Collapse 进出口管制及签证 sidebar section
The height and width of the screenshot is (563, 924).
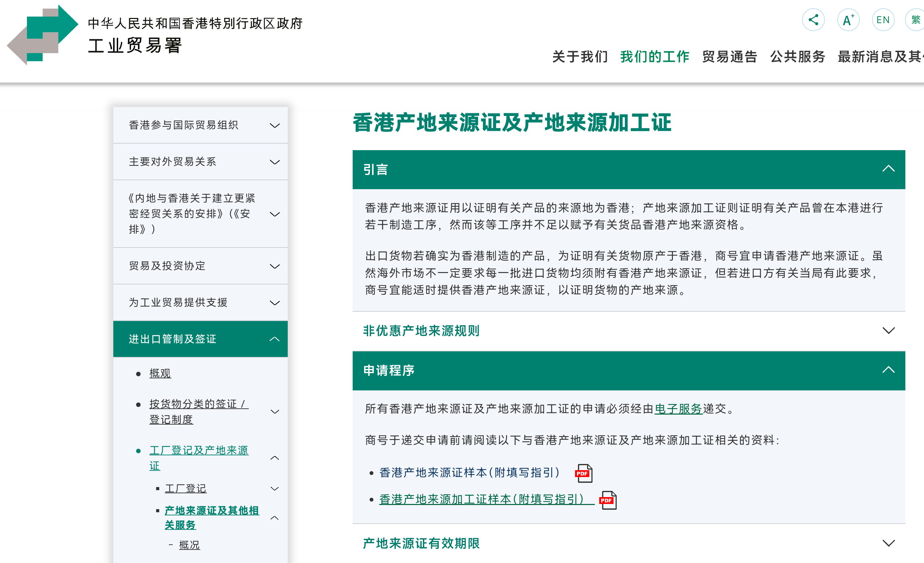[275, 339]
